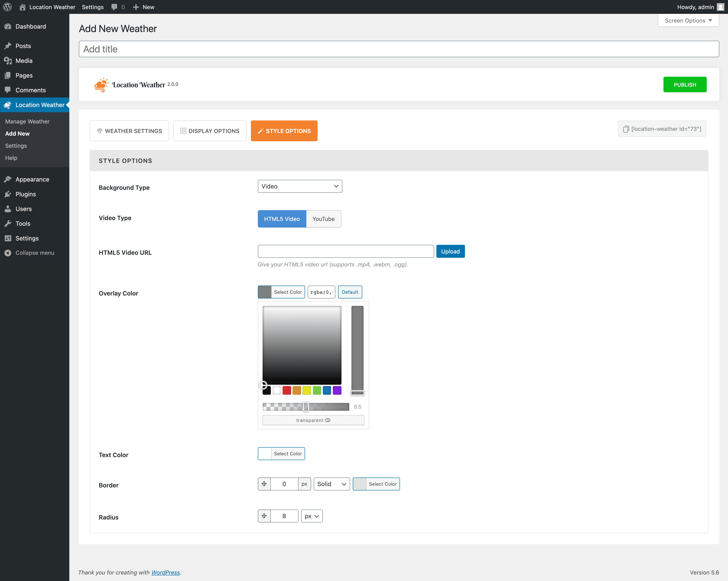728x581 pixels.
Task: Open Posts from the sidebar
Action: (x=34, y=46)
